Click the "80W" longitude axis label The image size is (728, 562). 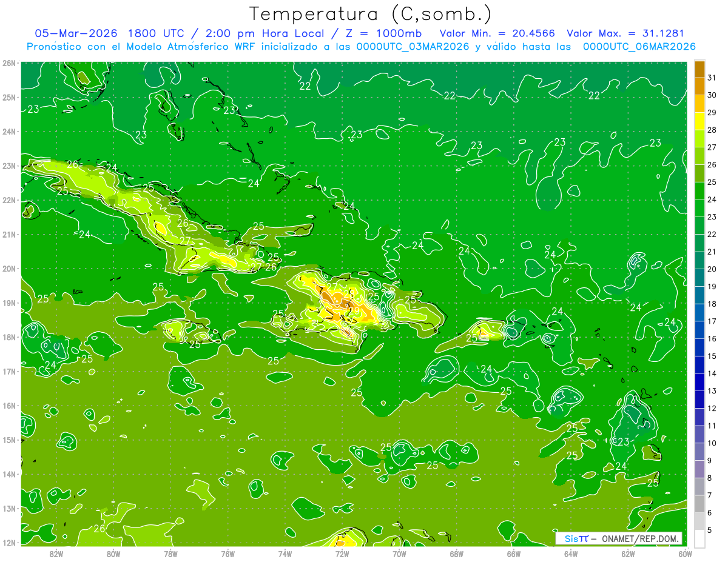[x=113, y=554]
